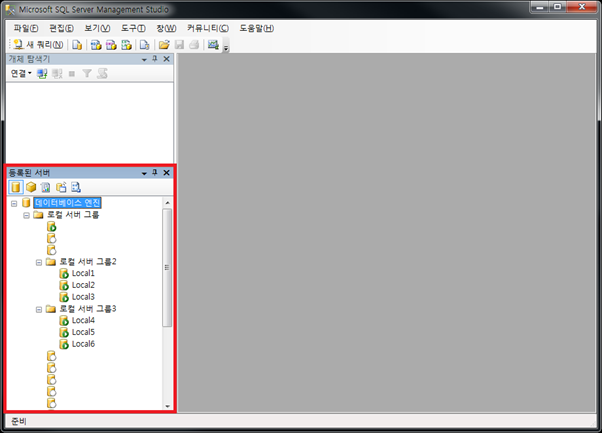This screenshot has width=602, height=433.
Task: Collapse the 로컬 서버 그룹2 folder node
Action: click(39, 263)
